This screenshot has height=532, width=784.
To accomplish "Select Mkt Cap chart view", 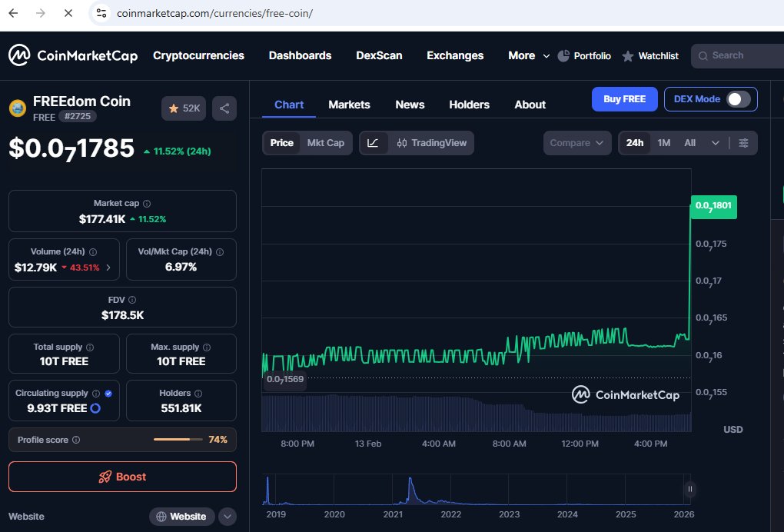I will [325, 143].
